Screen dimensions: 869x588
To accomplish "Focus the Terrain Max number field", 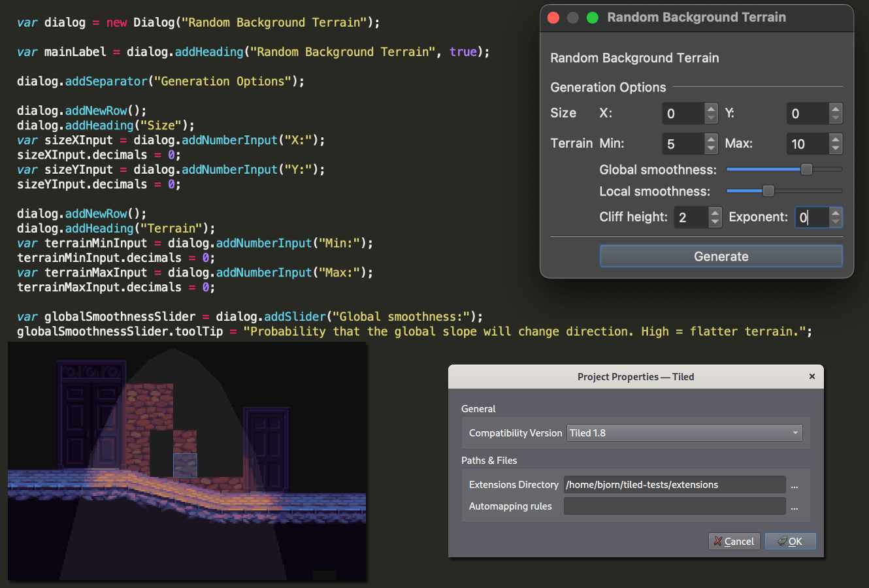I will pos(808,144).
